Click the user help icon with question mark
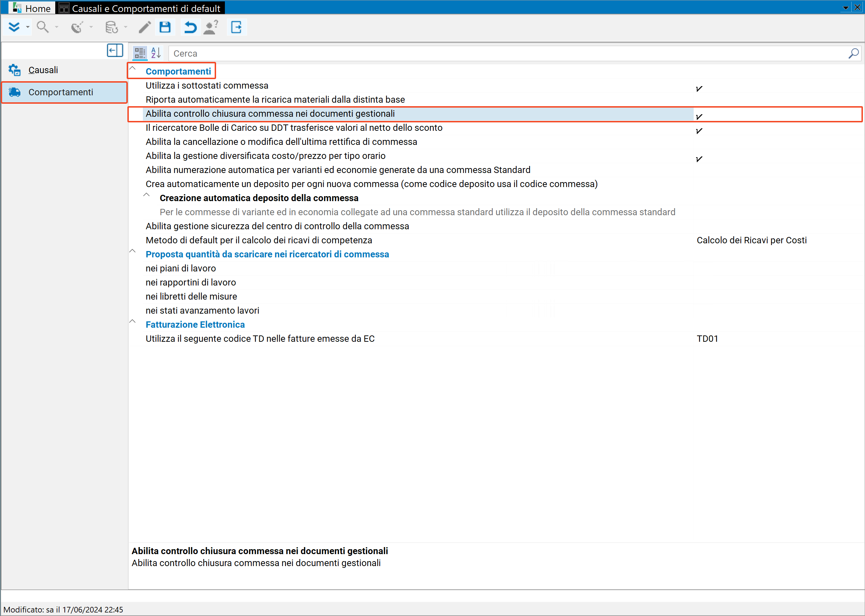The width and height of the screenshot is (865, 616). 211,27
